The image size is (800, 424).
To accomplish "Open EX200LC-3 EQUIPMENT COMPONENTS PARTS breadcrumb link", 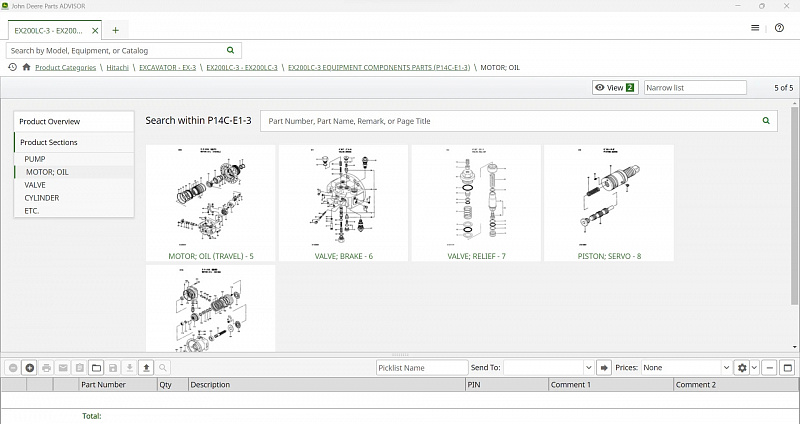I will click(379, 67).
